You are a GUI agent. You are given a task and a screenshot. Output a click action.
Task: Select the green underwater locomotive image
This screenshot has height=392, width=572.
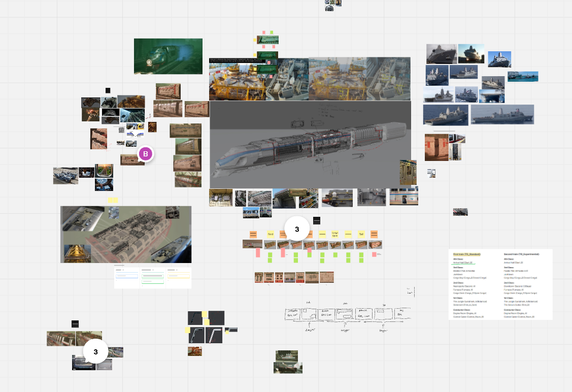click(168, 56)
